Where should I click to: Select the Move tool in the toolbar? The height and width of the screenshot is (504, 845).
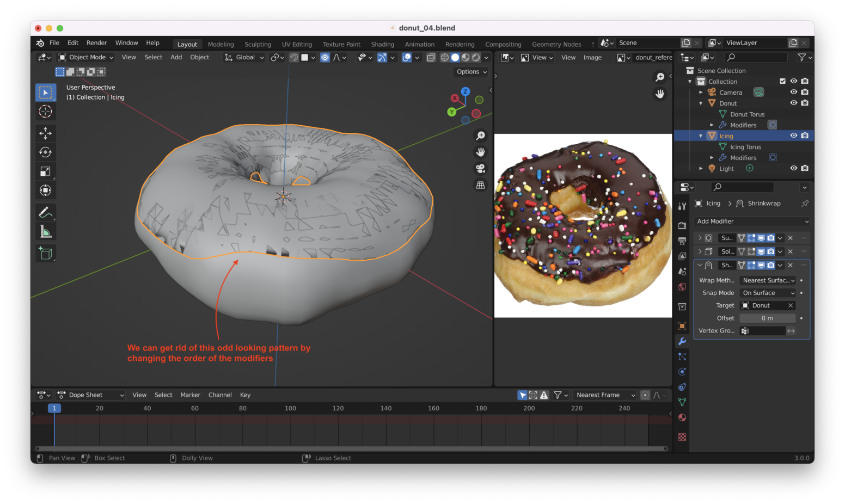[x=46, y=133]
